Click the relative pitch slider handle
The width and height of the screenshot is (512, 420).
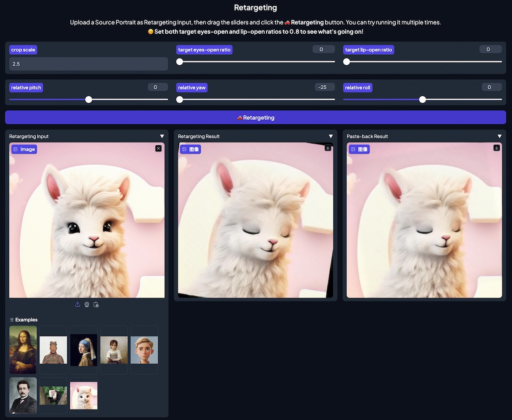[x=89, y=100]
